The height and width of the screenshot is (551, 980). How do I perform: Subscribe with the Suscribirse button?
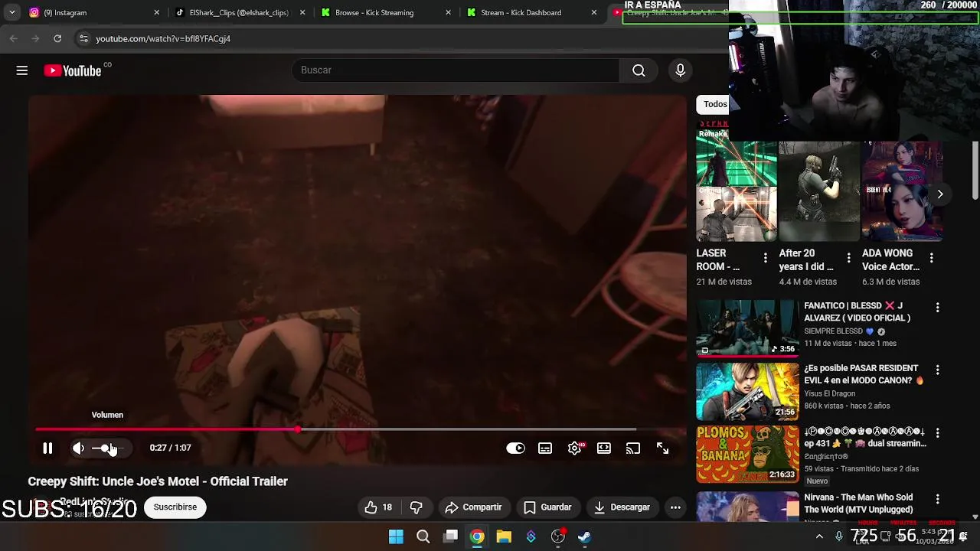pyautogui.click(x=175, y=507)
